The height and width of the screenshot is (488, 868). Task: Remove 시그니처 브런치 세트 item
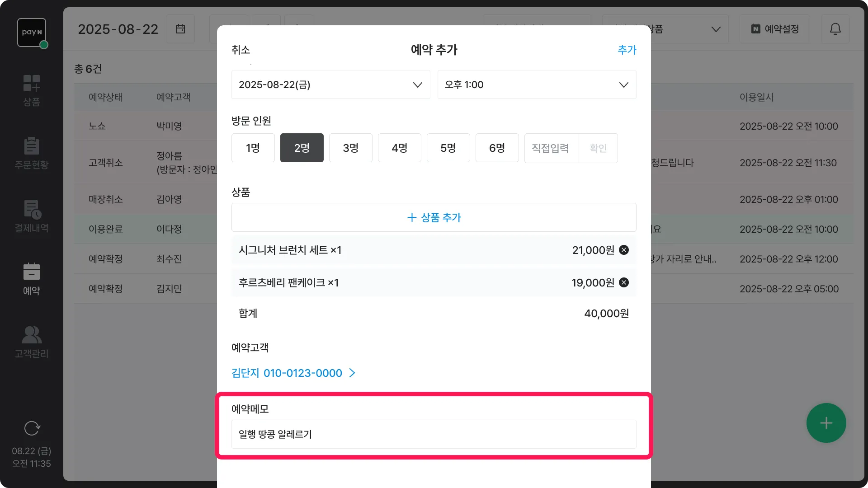coord(623,250)
